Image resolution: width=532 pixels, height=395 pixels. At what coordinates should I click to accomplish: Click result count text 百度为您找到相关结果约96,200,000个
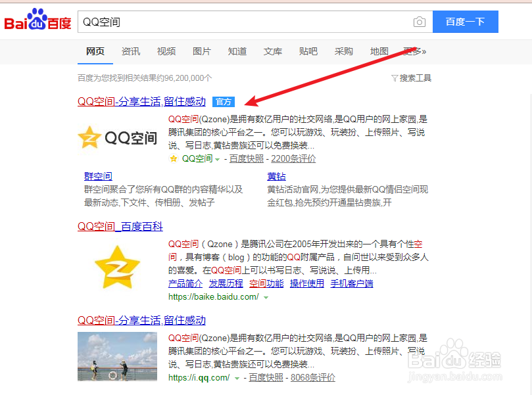point(145,78)
